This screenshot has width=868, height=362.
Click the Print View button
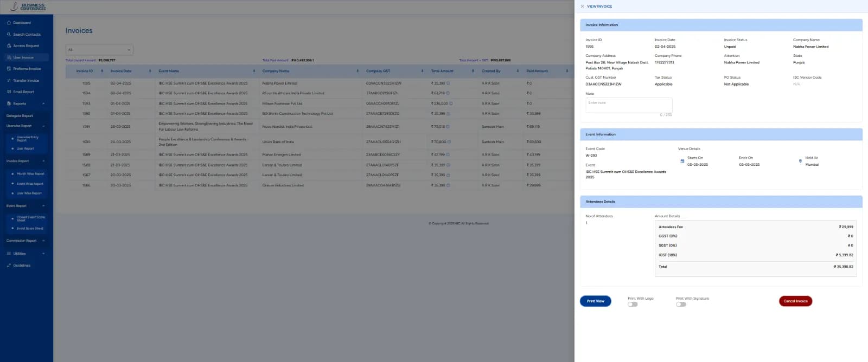(596, 301)
